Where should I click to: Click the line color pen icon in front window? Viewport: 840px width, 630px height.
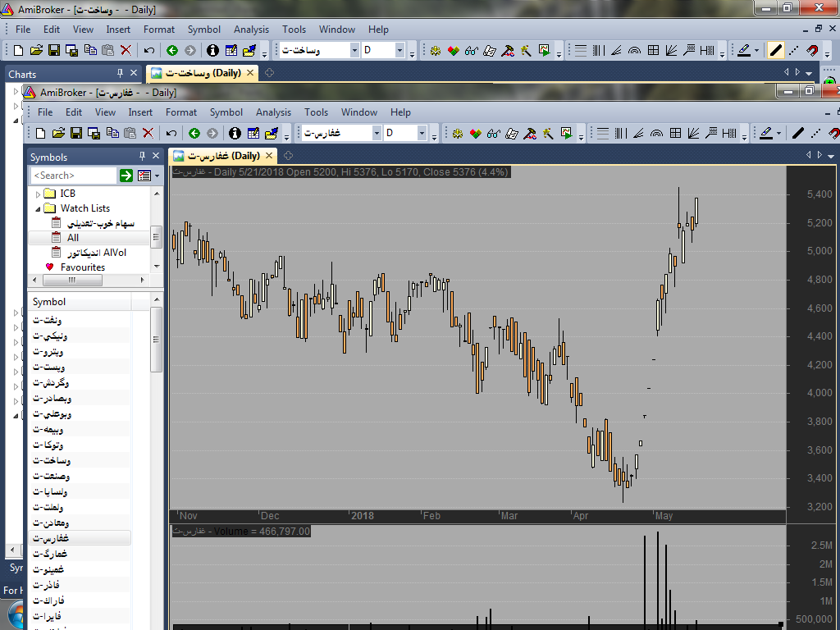pos(766,134)
